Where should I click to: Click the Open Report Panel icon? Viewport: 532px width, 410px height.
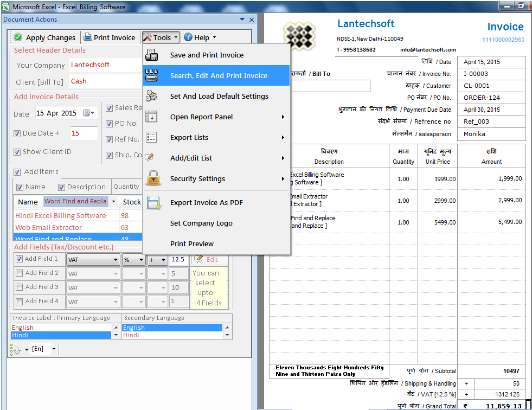click(151, 117)
